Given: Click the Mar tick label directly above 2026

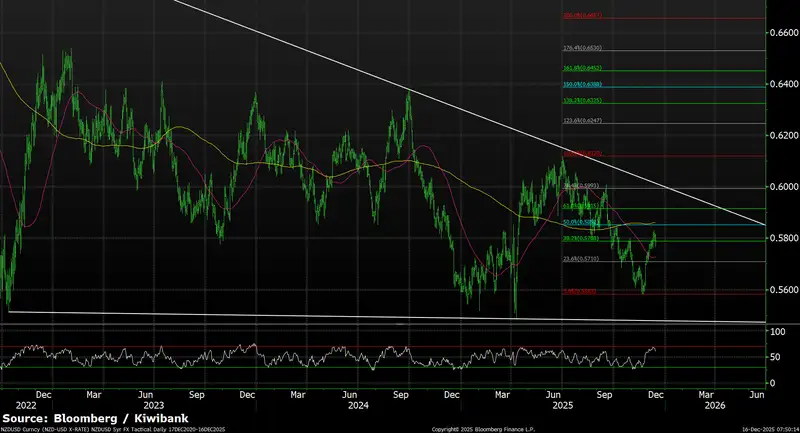Looking at the screenshot, I should [x=706, y=395].
